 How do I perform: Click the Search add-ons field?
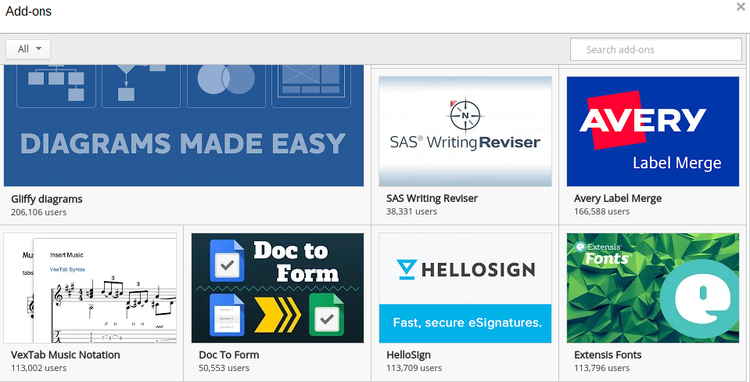pos(656,49)
